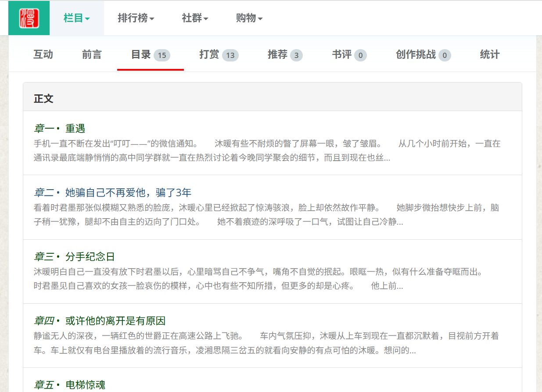Viewport: 542px width, 392px height.
Task: Expand the 购物 dropdown
Action: pos(249,18)
